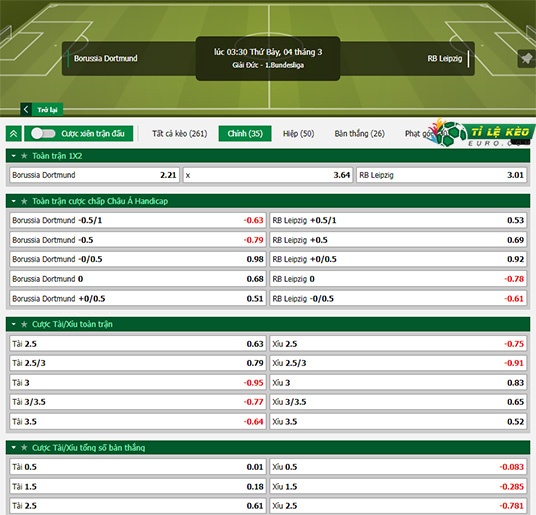The height and width of the screenshot is (515, 536).
Task: Click the back arrow next to Trở lại
Action: (26, 109)
